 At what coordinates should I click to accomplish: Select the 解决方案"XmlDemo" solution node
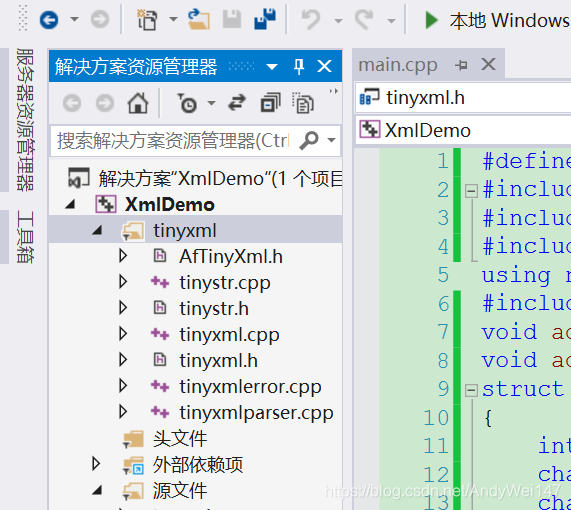(220, 178)
